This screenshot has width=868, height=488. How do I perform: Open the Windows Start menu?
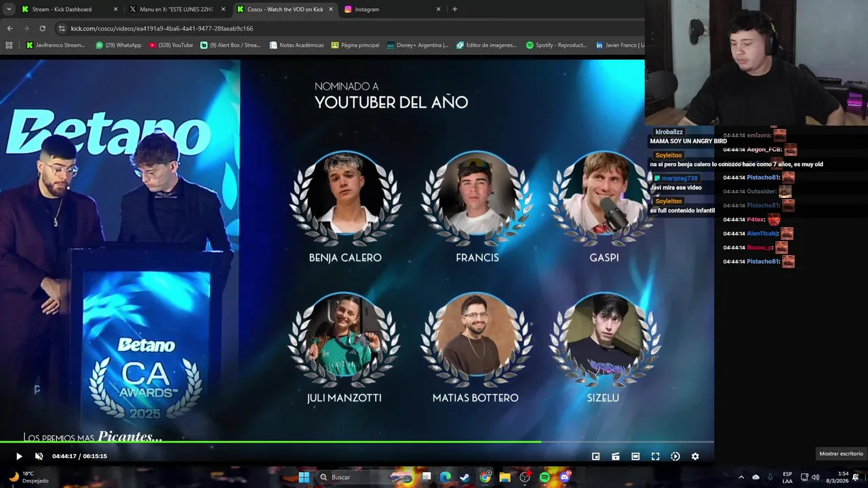tap(304, 477)
